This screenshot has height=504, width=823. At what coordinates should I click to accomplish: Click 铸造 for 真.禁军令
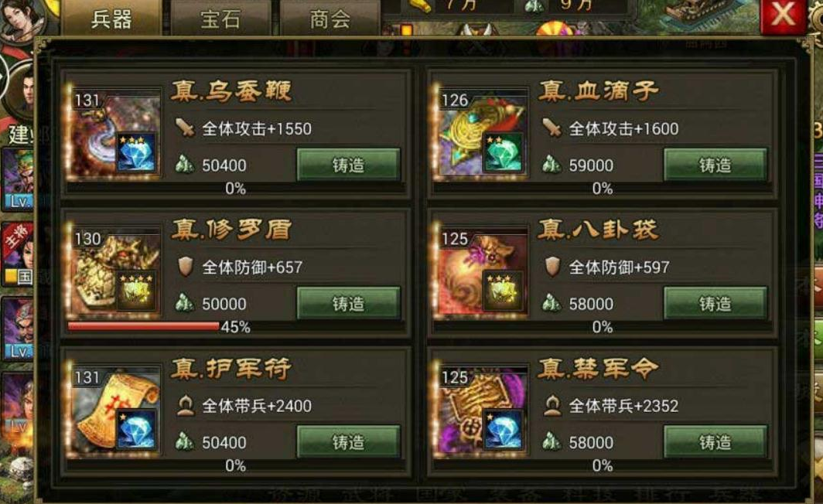(x=715, y=441)
